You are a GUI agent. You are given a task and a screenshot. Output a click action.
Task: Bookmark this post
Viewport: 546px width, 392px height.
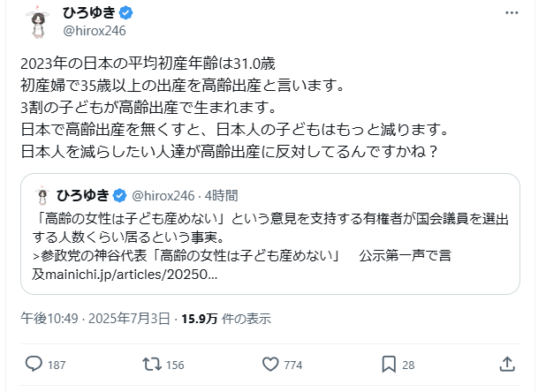389,364
